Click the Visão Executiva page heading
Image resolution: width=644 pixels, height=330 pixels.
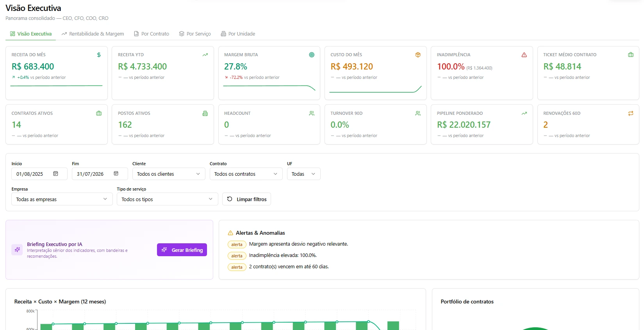33,8
